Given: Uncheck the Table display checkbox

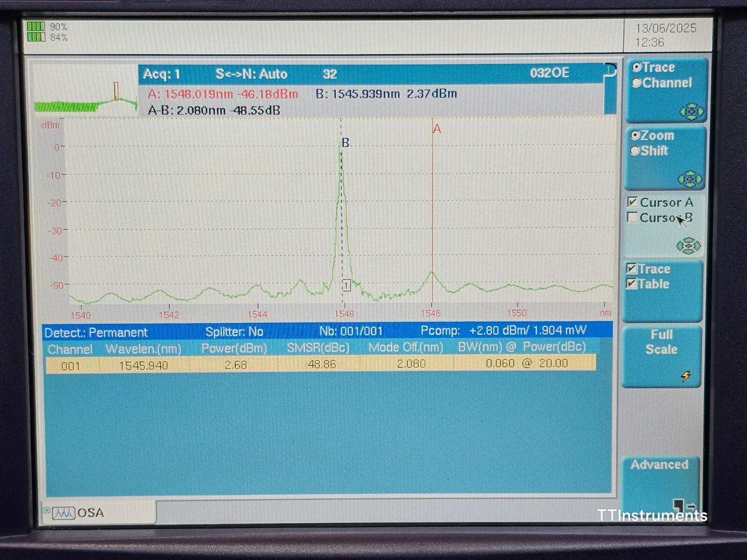Looking at the screenshot, I should tap(632, 284).
